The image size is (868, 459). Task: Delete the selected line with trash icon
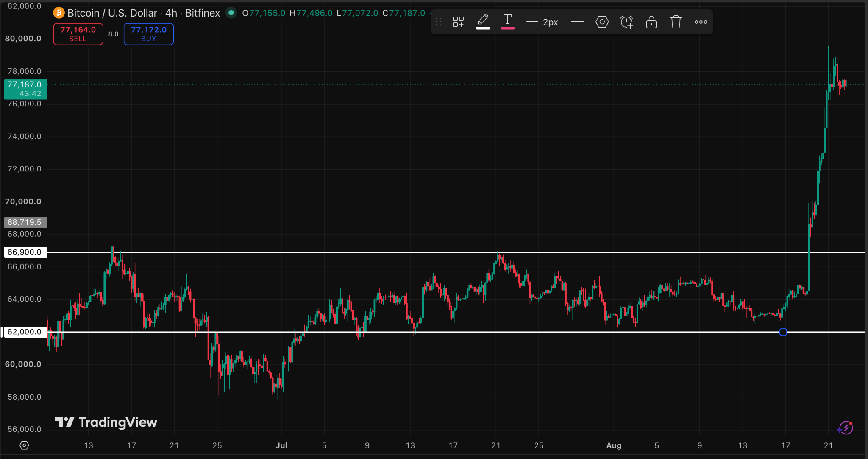tap(676, 22)
